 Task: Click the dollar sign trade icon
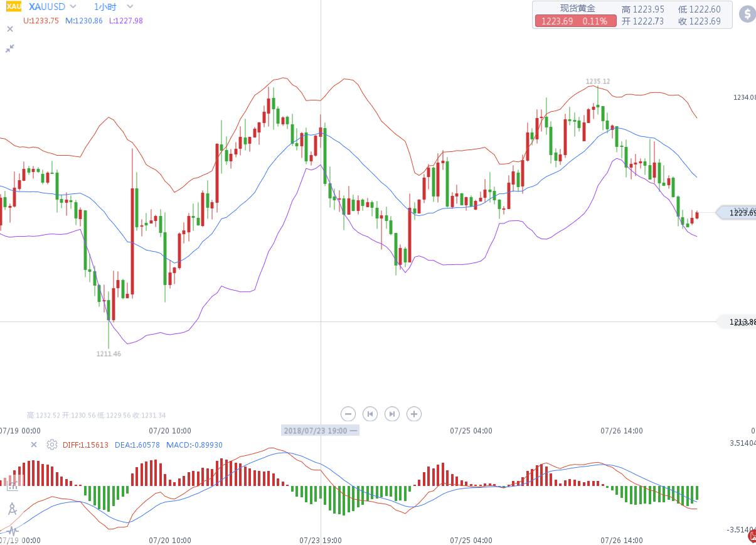(747, 14)
